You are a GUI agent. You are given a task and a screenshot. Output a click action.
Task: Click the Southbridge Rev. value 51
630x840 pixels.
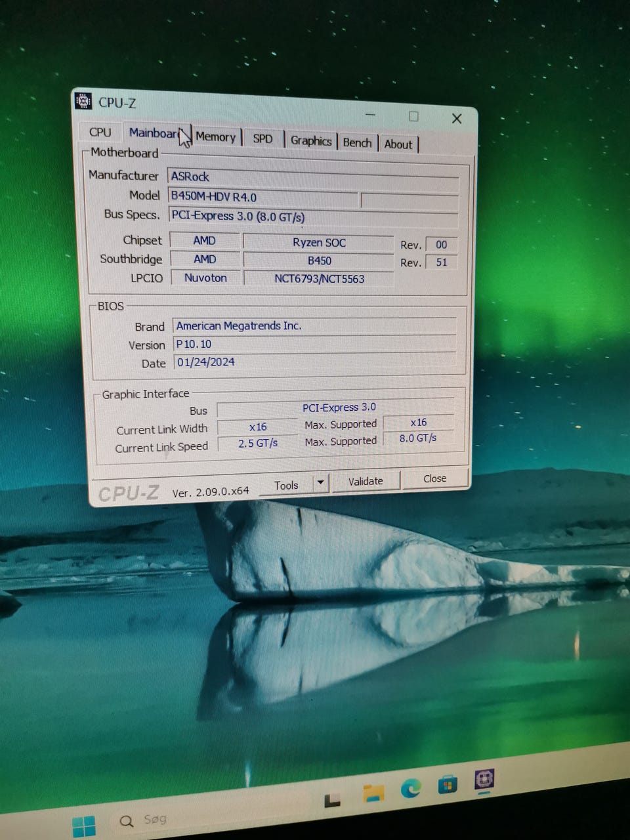(441, 262)
